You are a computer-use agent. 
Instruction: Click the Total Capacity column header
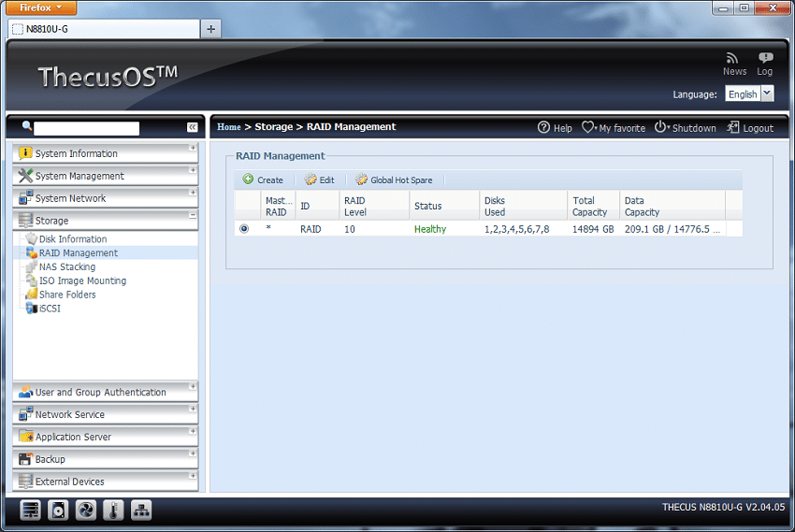[593, 206]
